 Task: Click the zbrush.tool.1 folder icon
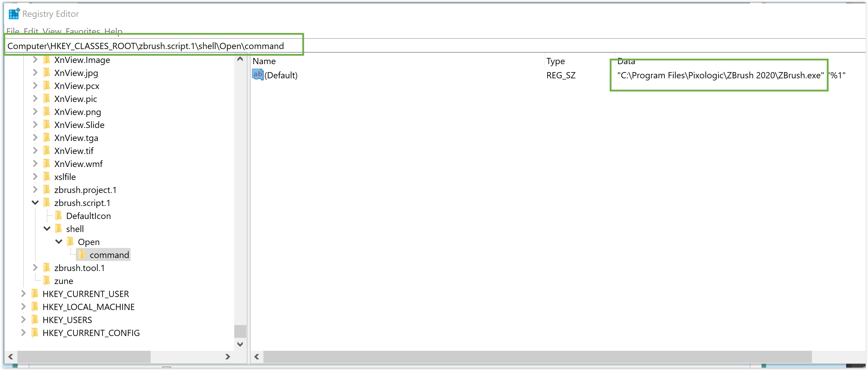click(47, 268)
